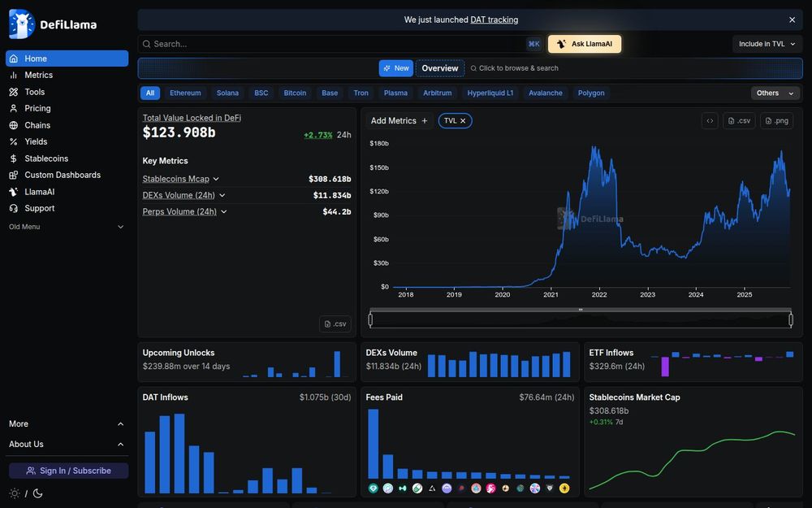
Task: Open the DAT Inflows card
Action: click(247, 441)
